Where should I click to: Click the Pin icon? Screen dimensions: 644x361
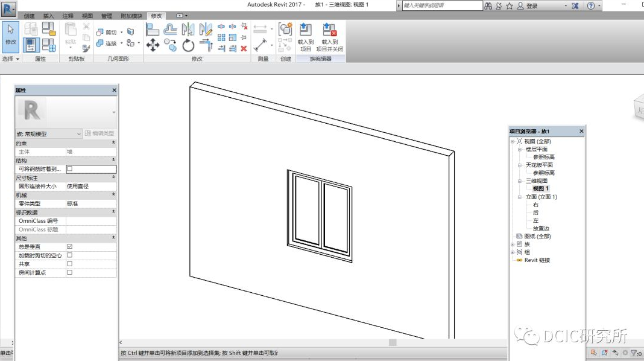pos(244,37)
